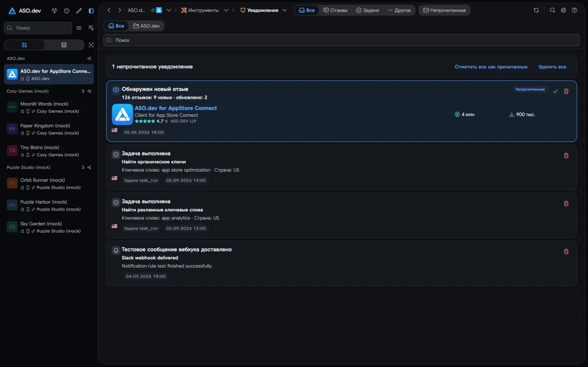588x367 pixels.
Task: Open the team members icon
Action: click(54, 11)
